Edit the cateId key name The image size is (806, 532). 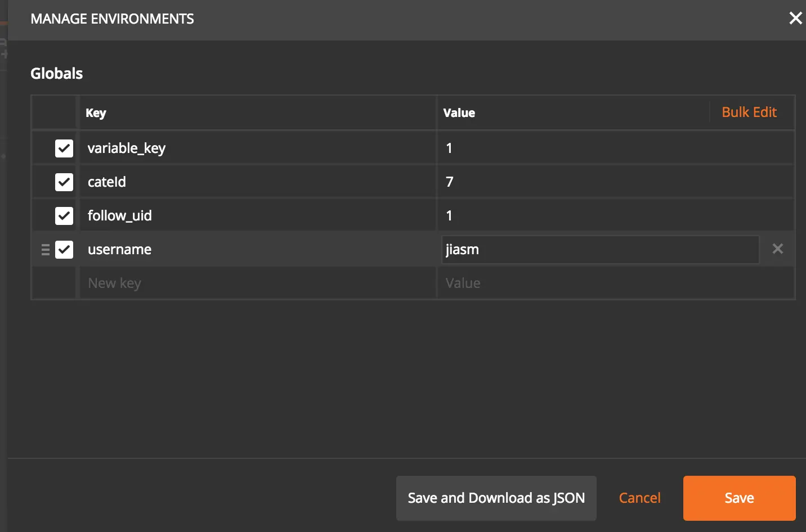(x=257, y=182)
